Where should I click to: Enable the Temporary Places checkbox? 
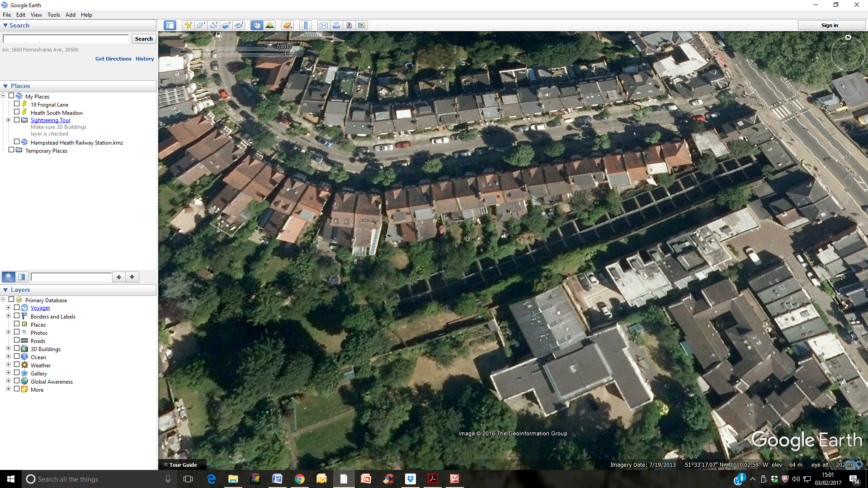[11, 150]
